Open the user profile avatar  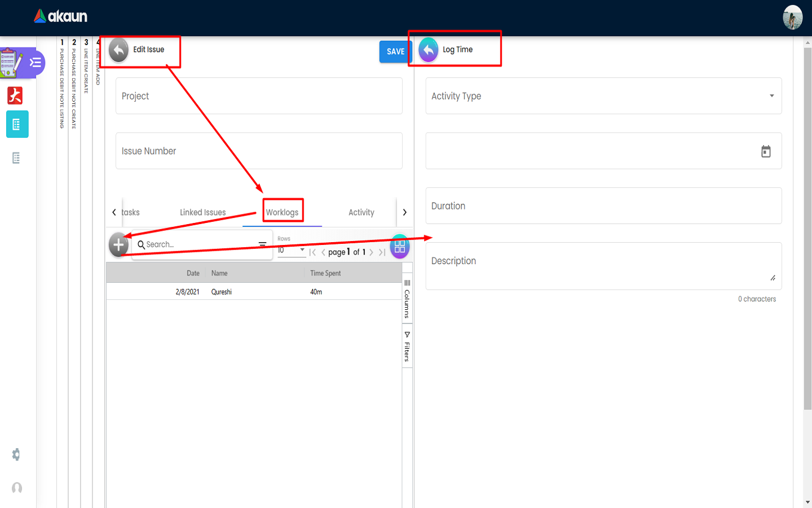point(792,17)
